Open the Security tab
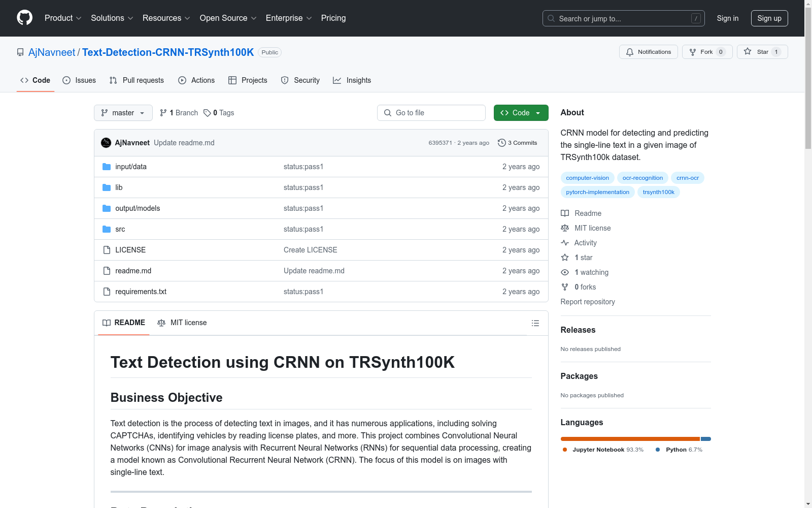Image resolution: width=812 pixels, height=508 pixels. (x=300, y=80)
